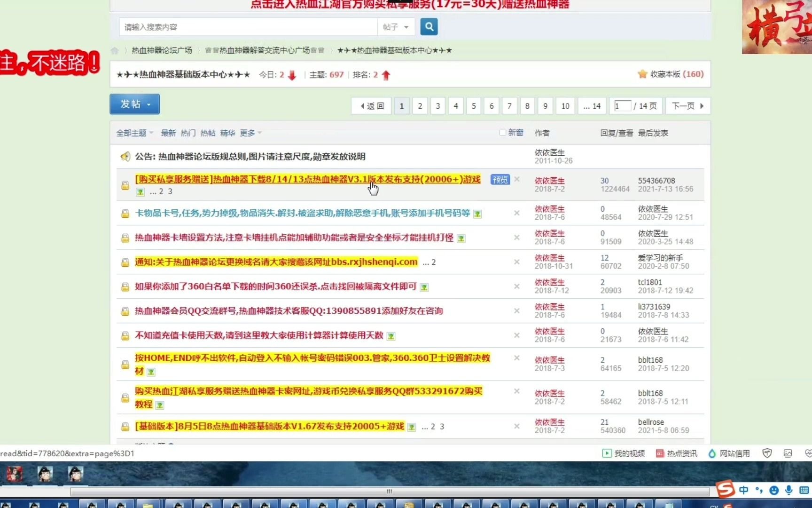Image resolution: width=812 pixels, height=508 pixels.
Task: Sort by 最后发表 column header
Action: point(653,133)
